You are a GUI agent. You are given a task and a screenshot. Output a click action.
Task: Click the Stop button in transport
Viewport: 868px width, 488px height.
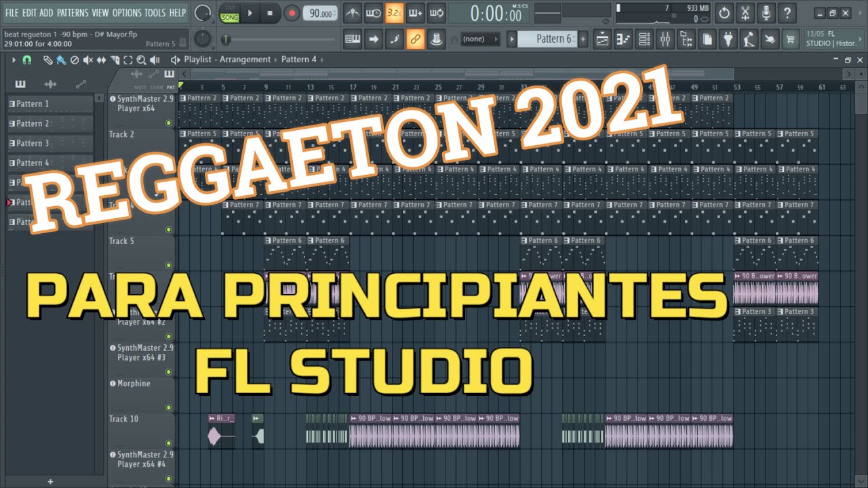(x=270, y=13)
